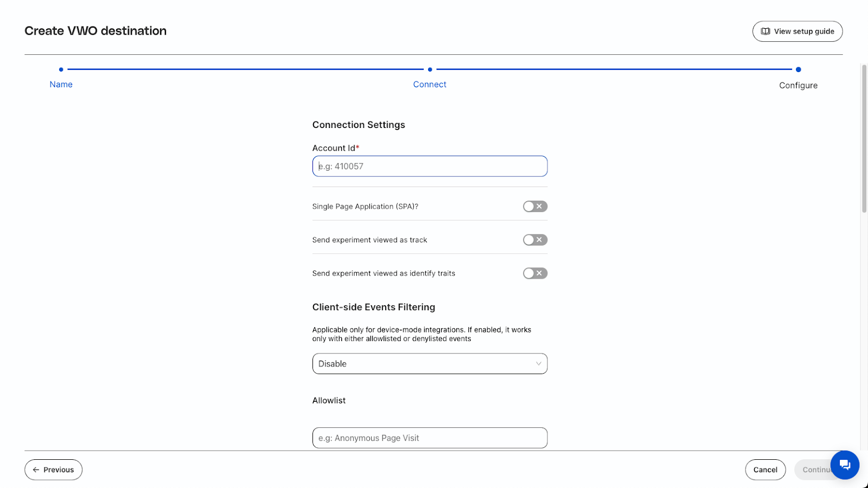Focus the Account Id input field
This screenshot has width=868, height=488.
430,166
